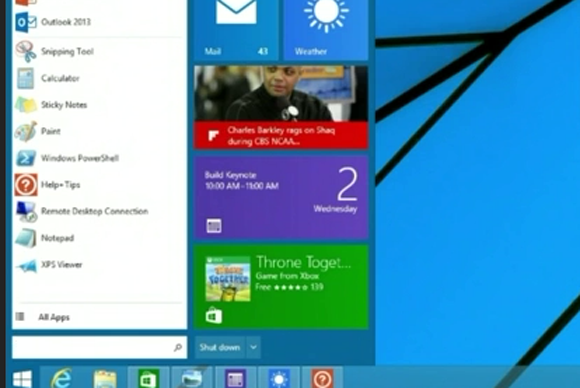Click the Charles Barkley headline text
This screenshot has width=580, height=388.
(281, 135)
